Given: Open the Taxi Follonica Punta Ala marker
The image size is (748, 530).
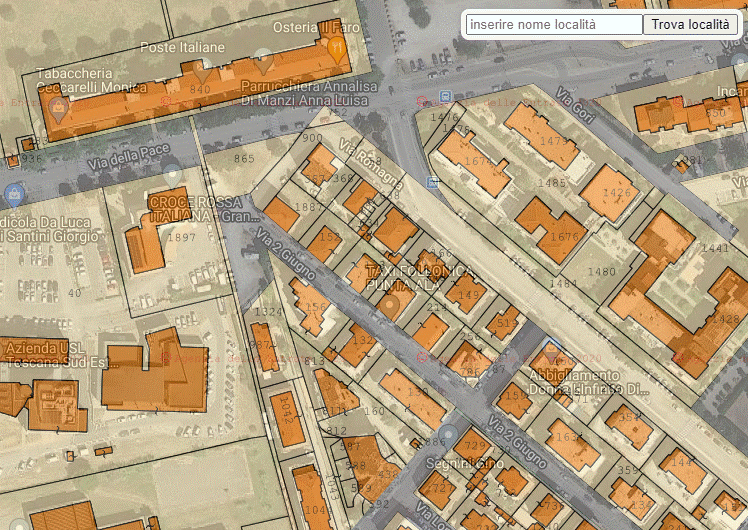Looking at the screenshot, I should [x=391, y=304].
